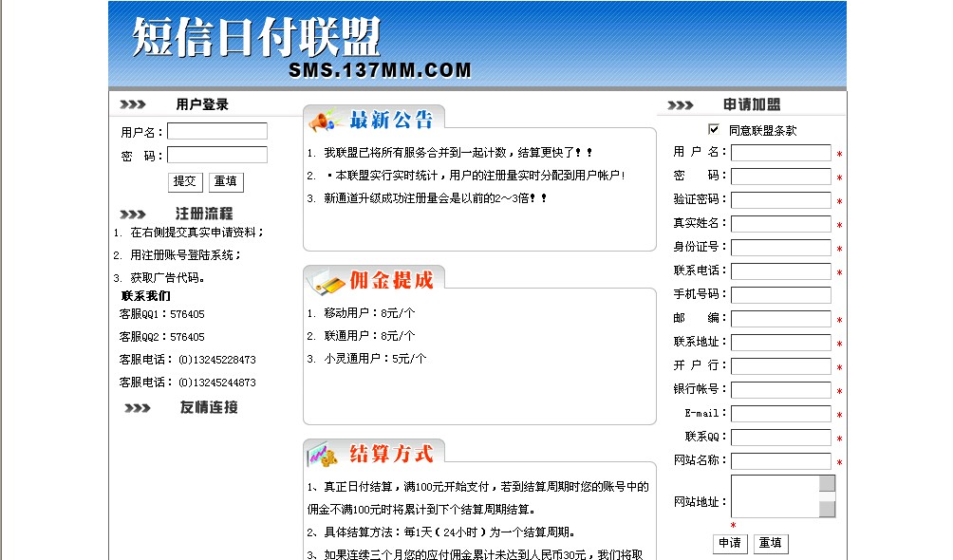Focus the 开户行 field
Viewport: 953px width, 560px height.
pyautogui.click(x=780, y=366)
